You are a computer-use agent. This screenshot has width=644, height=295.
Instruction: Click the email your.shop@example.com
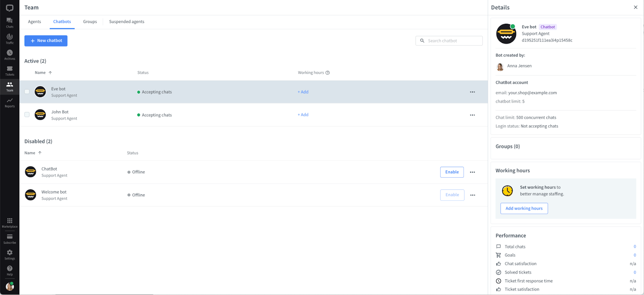point(533,93)
